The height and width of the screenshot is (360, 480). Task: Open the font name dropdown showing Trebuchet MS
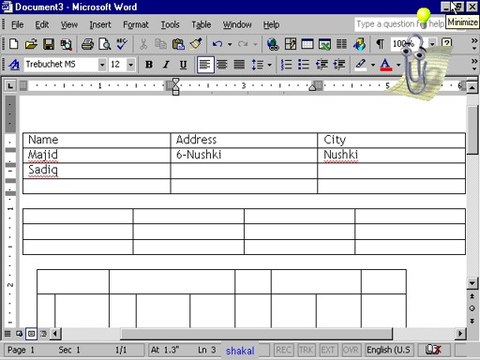click(102, 64)
